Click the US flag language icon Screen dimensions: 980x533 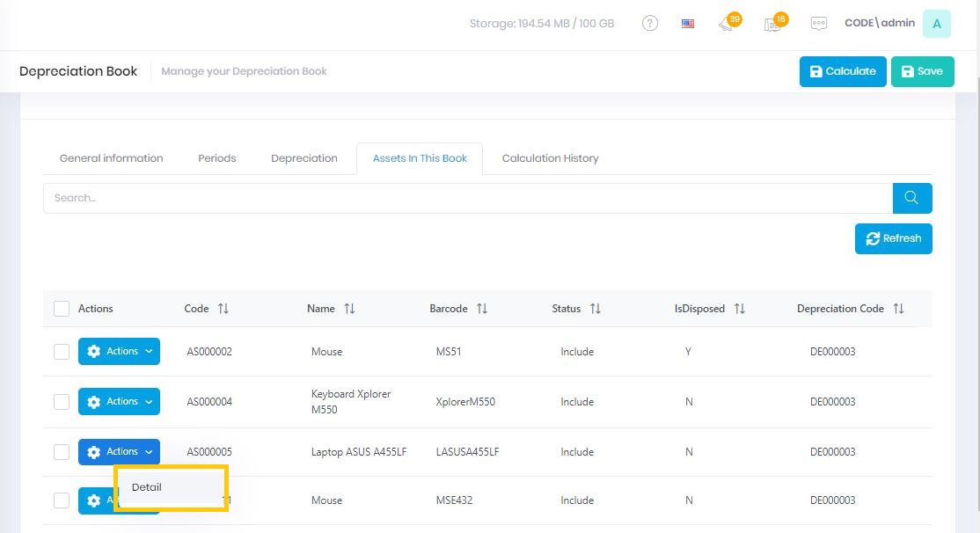(x=688, y=24)
